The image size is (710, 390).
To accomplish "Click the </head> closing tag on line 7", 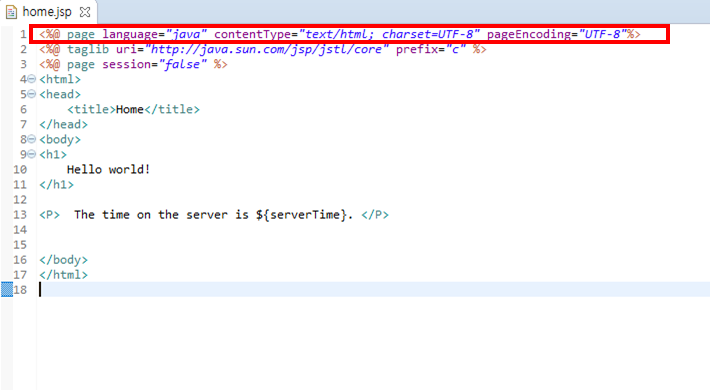I will [63, 125].
